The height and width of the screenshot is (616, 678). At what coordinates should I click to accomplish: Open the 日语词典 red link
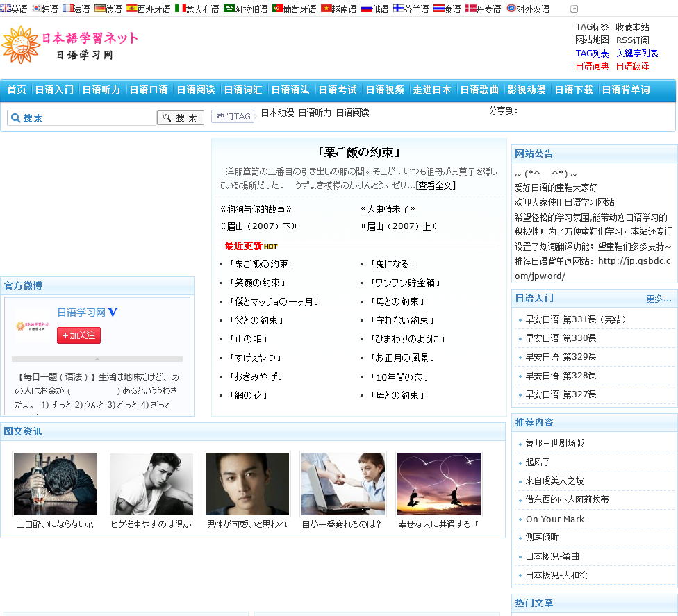pos(592,66)
